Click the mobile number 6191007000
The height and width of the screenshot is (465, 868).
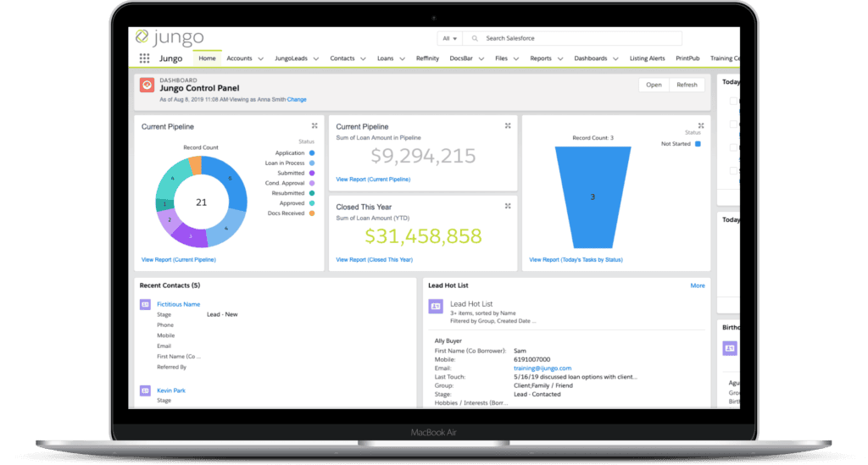pyautogui.click(x=532, y=359)
